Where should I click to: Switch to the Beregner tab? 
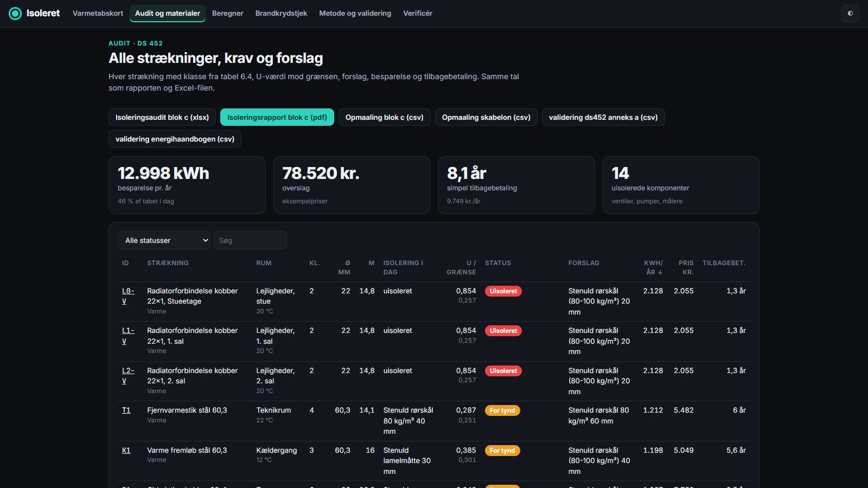click(x=228, y=13)
